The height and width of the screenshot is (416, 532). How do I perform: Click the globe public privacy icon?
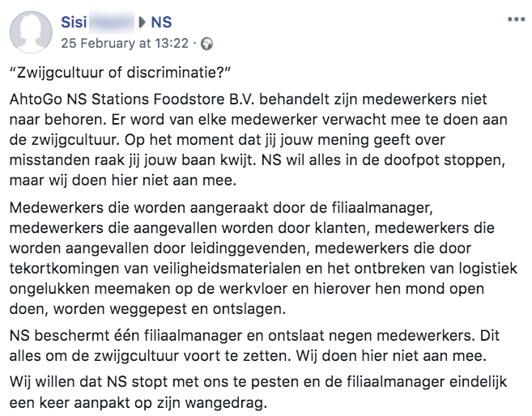click(206, 42)
